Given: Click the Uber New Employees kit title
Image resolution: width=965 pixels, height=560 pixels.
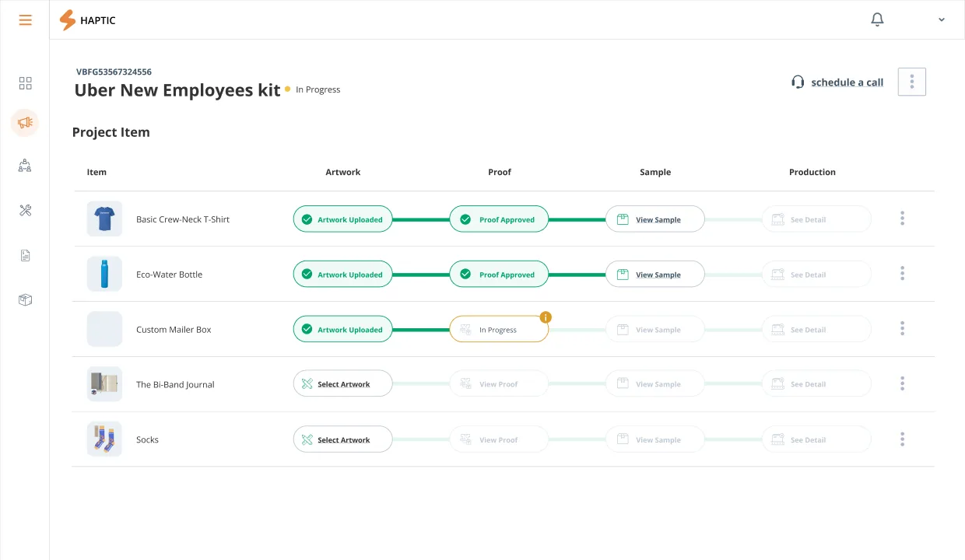Looking at the screenshot, I should (x=177, y=90).
